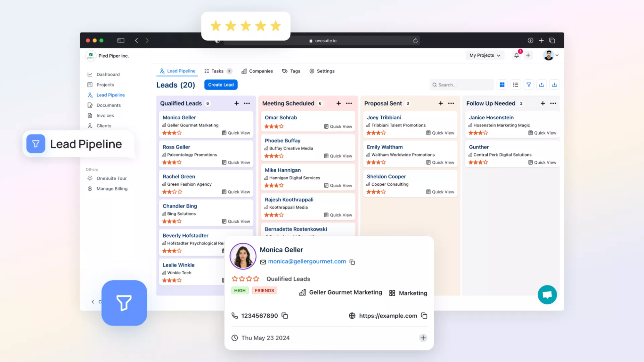Open Meeting Scheduled column options menu

(349, 103)
